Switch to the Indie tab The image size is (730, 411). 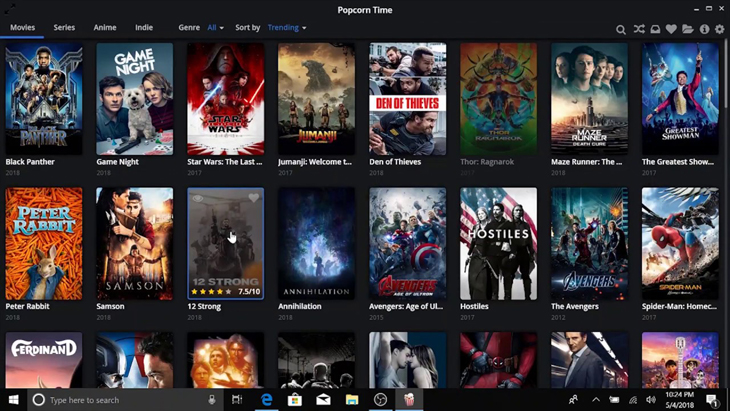coord(144,27)
